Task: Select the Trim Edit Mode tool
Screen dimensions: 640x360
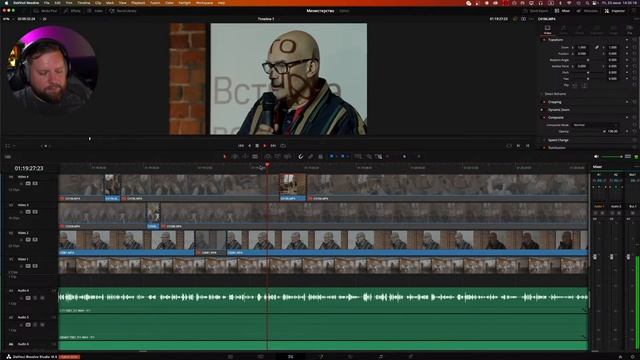Action: [235, 156]
